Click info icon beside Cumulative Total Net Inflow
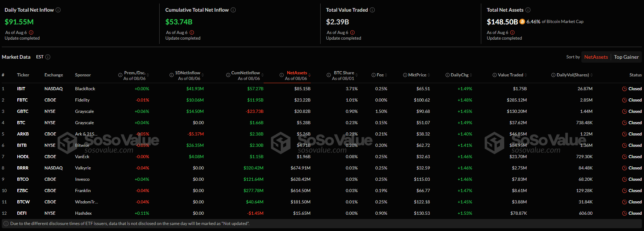Viewport: 644px width, 231px height. coord(233,10)
